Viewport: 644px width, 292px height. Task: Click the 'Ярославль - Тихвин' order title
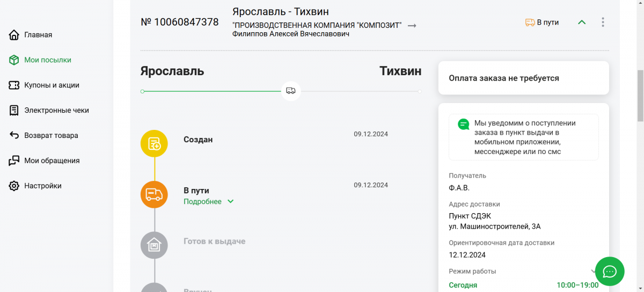point(280,12)
